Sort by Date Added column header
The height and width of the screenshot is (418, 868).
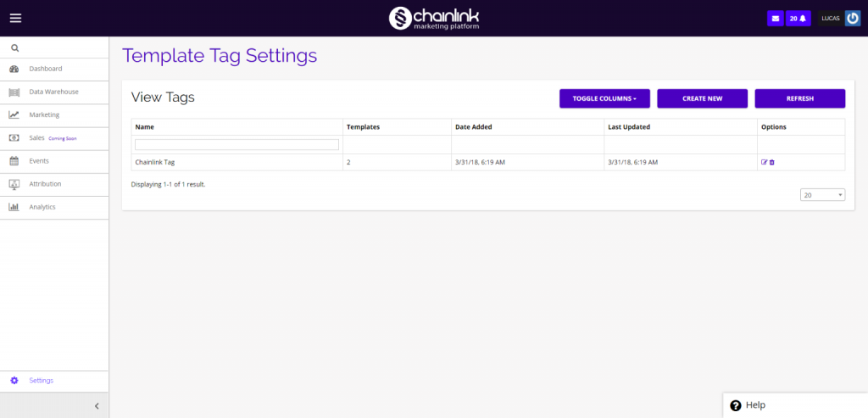tap(473, 127)
